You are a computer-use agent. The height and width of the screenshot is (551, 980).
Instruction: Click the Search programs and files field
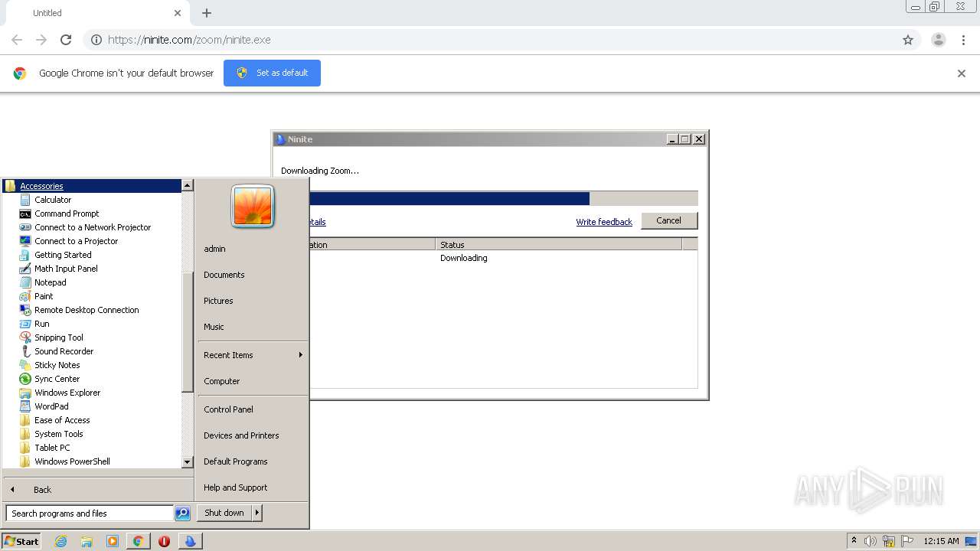(90, 514)
